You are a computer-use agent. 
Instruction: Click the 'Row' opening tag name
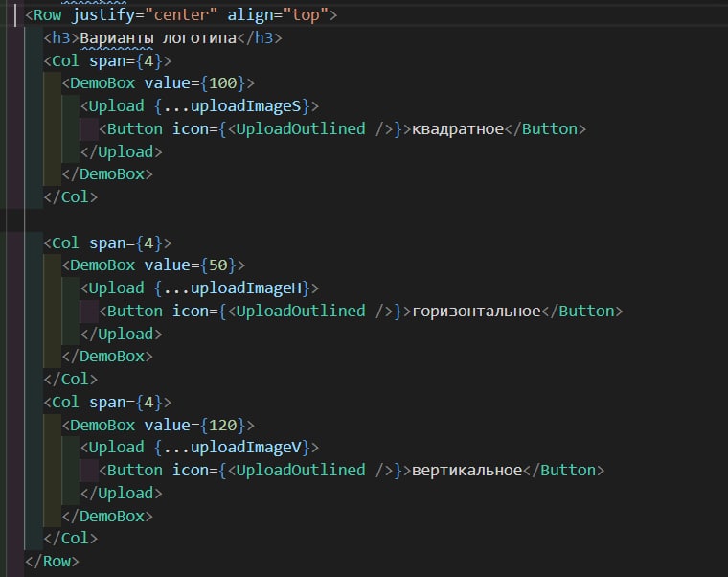[x=47, y=15]
